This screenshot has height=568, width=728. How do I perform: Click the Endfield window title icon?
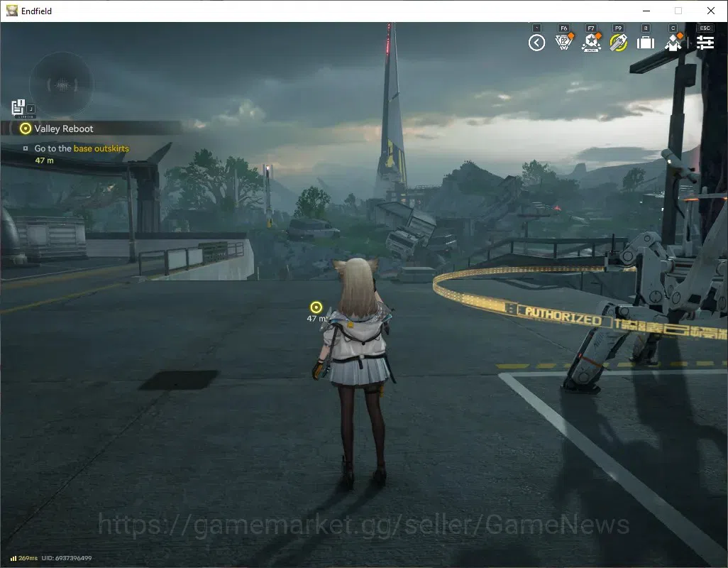pos(11,11)
